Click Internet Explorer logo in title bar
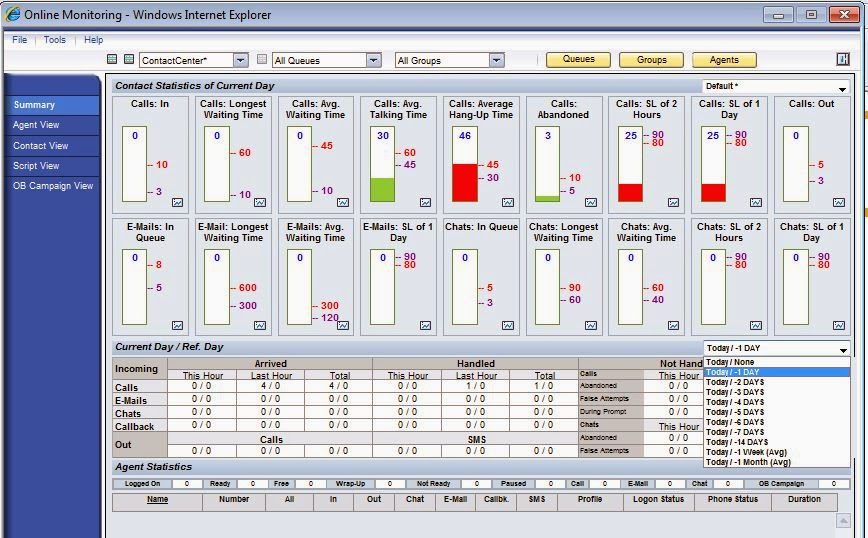This screenshot has height=538, width=868. [x=12, y=15]
